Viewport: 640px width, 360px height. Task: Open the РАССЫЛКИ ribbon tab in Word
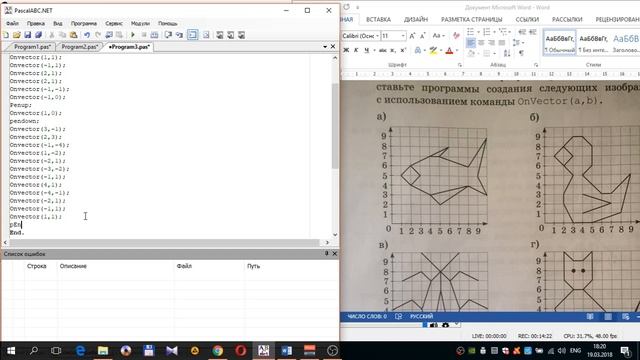tap(567, 20)
